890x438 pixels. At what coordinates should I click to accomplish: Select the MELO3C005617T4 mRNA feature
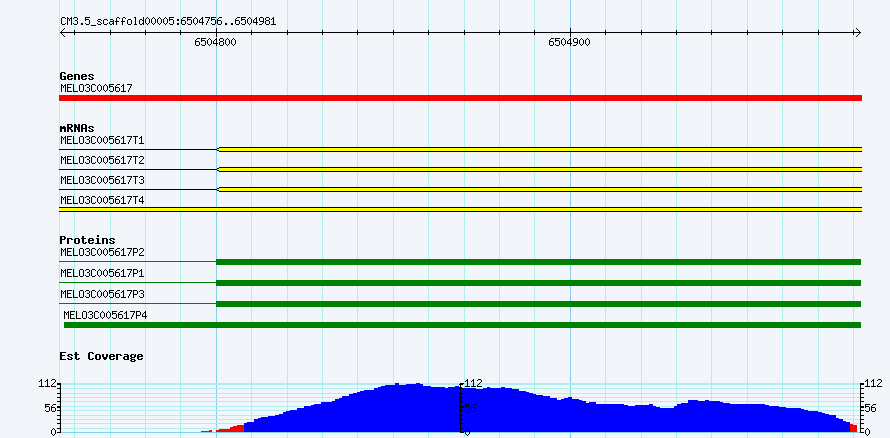460,209
